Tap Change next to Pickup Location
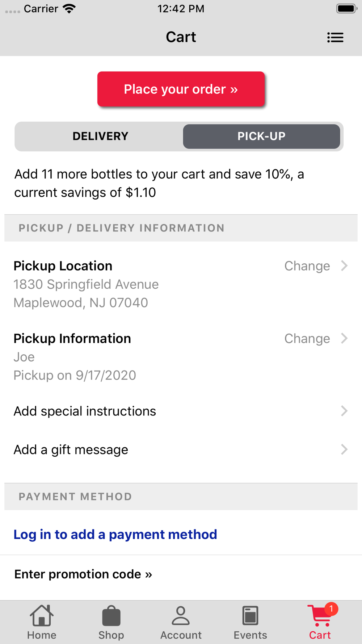The width and height of the screenshot is (362, 644). point(307,266)
